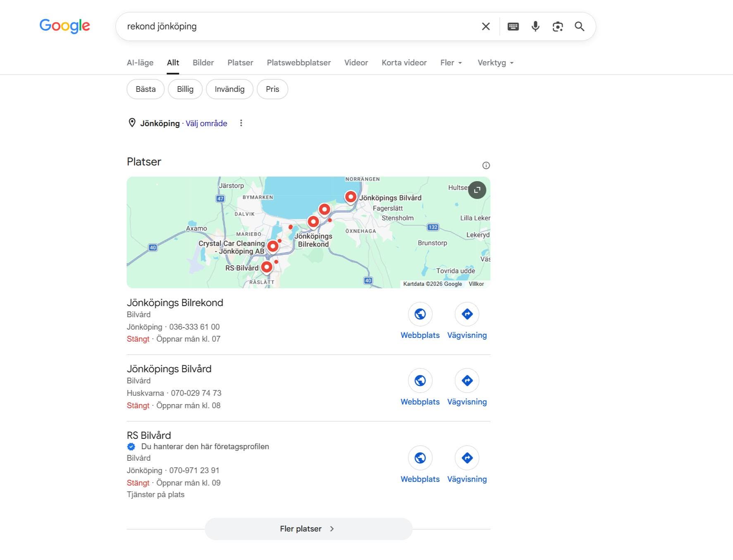Switch to Platswebbplatser tab
The image size is (733, 560).
[x=299, y=62]
